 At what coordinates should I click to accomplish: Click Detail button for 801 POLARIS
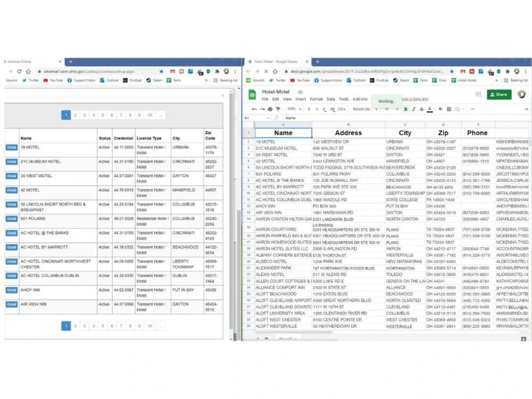click(12, 219)
